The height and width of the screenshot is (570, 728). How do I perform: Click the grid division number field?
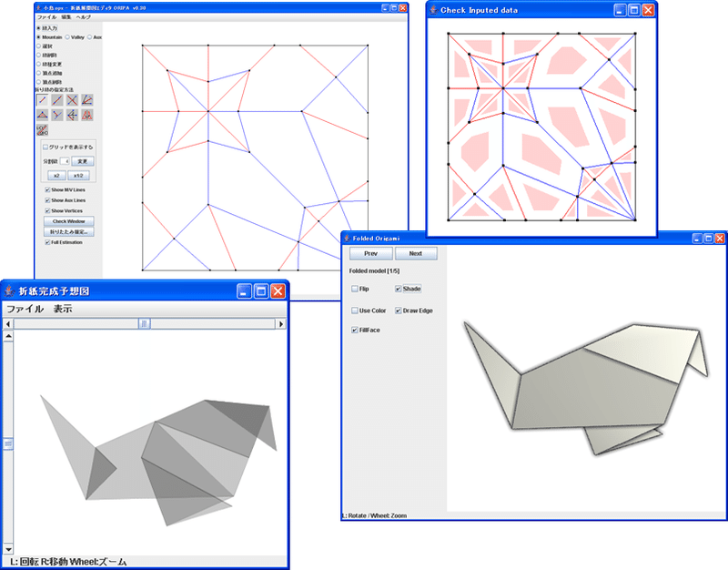65,161
